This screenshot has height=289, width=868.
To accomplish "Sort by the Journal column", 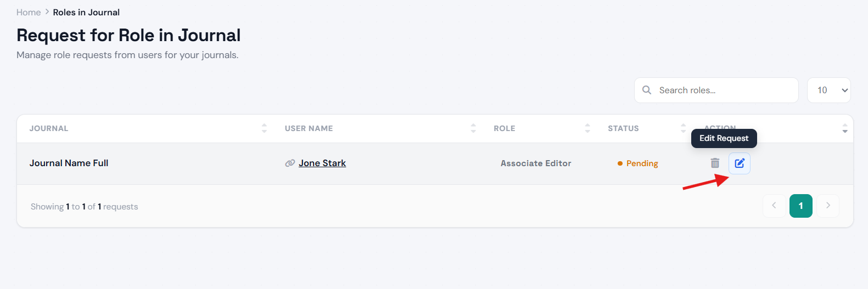I will click(x=264, y=128).
